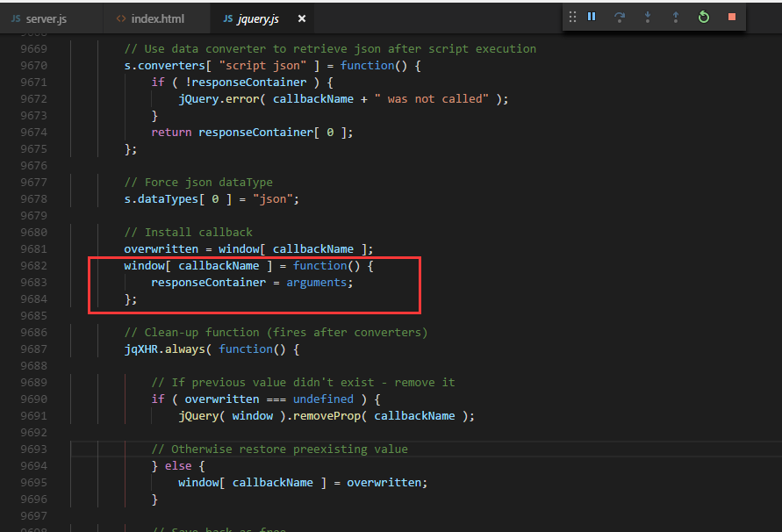
Task: Click line number 9669 in the gutter
Action: (x=34, y=49)
